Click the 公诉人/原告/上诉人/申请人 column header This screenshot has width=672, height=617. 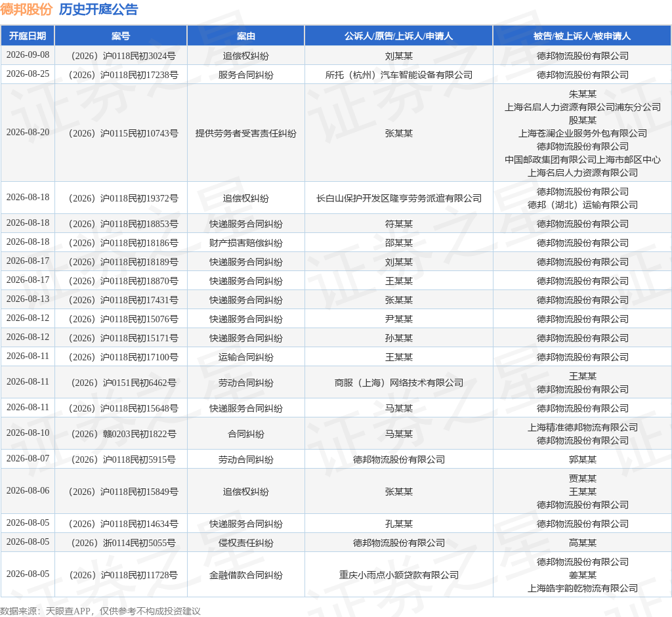click(x=398, y=36)
